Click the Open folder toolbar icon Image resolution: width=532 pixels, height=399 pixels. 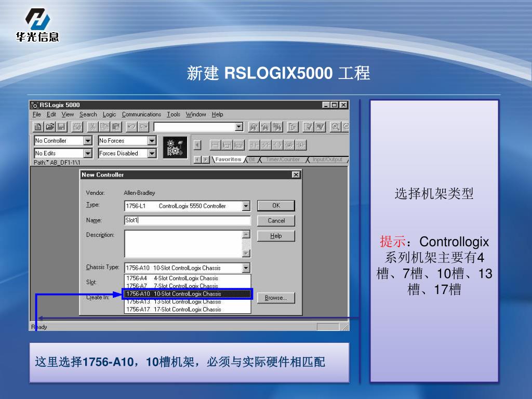tap(50, 127)
